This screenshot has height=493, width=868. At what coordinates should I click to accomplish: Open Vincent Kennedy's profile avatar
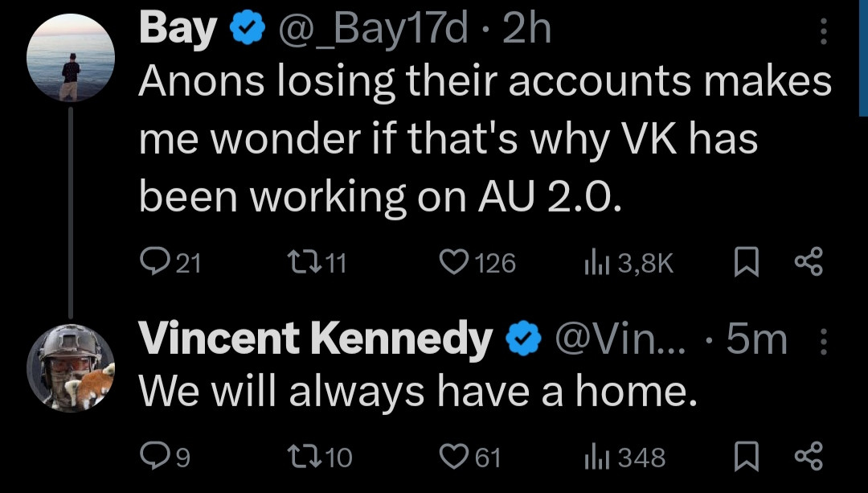click(x=71, y=366)
